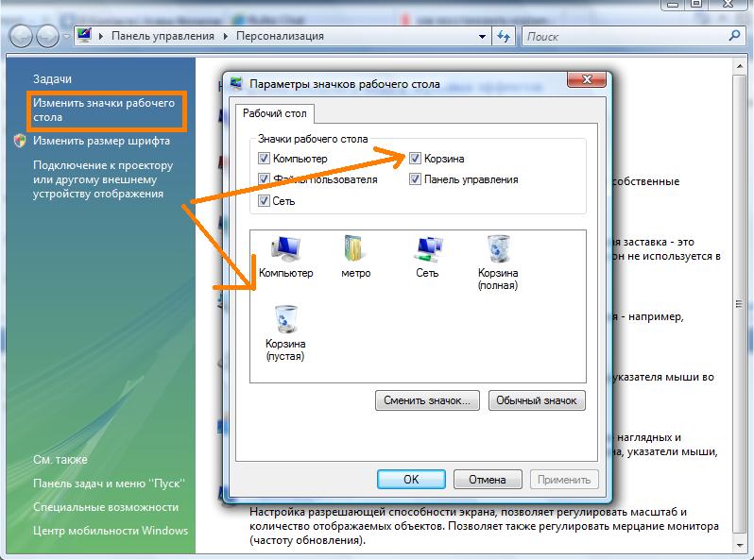Disable the Сеть checkbox
Viewport: 754px width, 560px height.
tap(265, 201)
